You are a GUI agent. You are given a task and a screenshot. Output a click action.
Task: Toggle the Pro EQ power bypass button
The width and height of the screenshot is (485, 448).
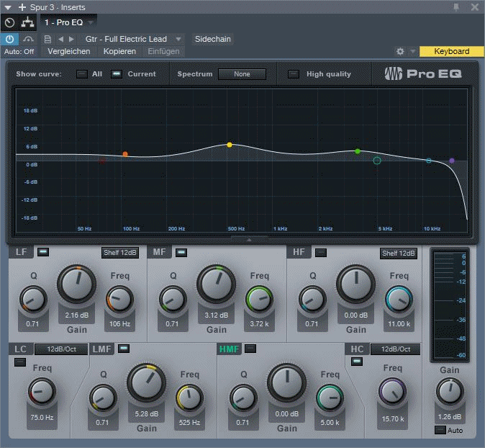(9, 40)
